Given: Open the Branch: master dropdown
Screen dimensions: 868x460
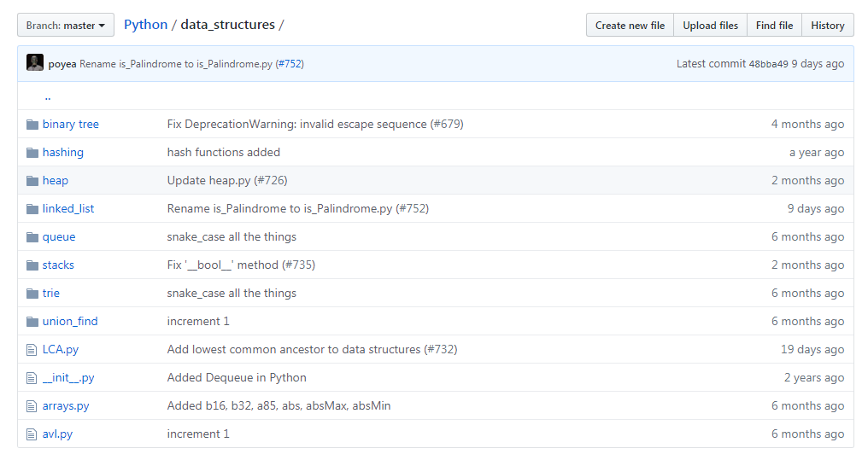Looking at the screenshot, I should (66, 26).
